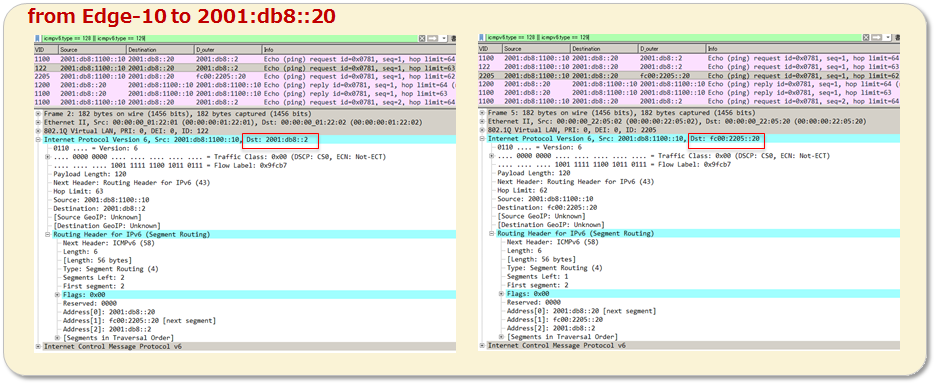Sort by VID column in Frame 5 capture

tap(490, 49)
